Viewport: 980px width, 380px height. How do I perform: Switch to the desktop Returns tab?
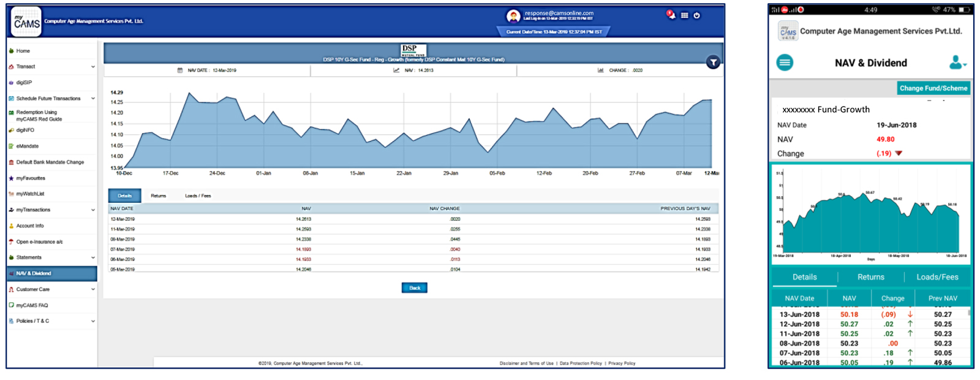pos(159,196)
